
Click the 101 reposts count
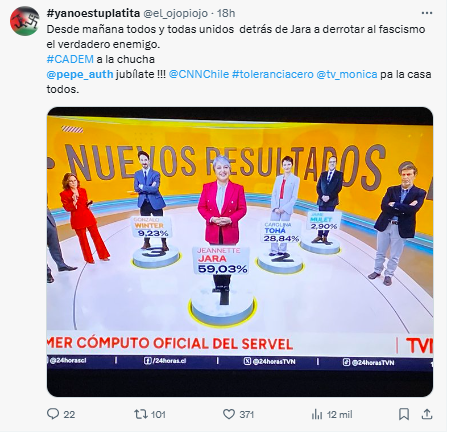158,414
